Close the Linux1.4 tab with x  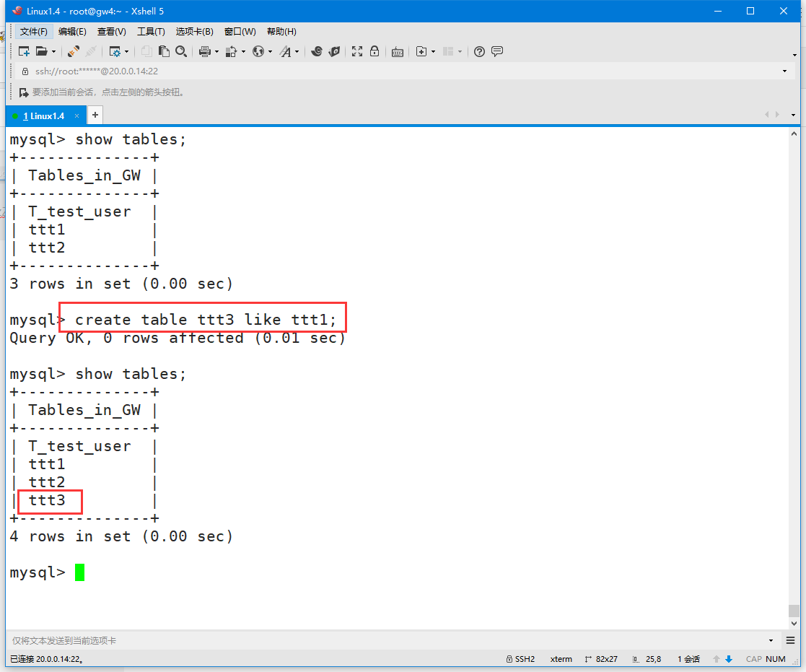[x=76, y=116]
